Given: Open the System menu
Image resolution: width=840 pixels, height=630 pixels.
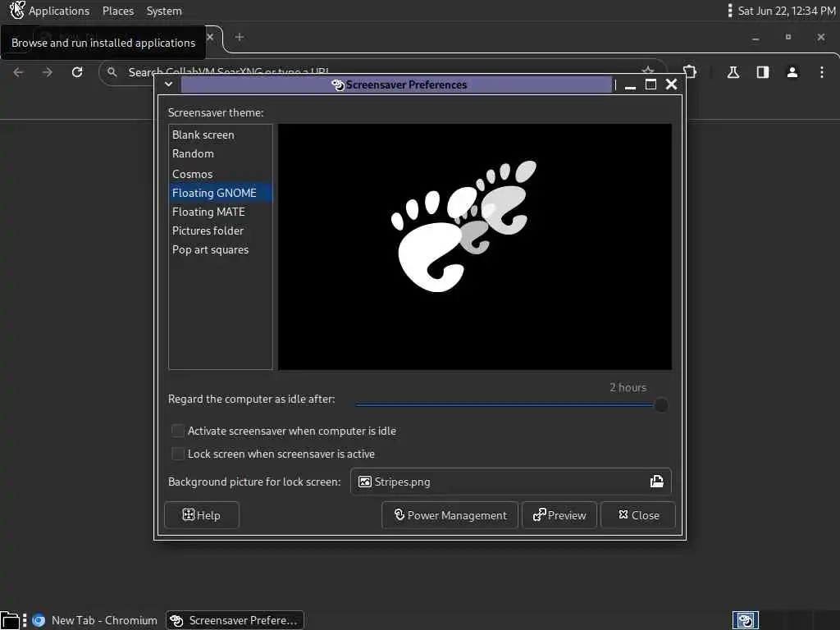Looking at the screenshot, I should click(164, 11).
